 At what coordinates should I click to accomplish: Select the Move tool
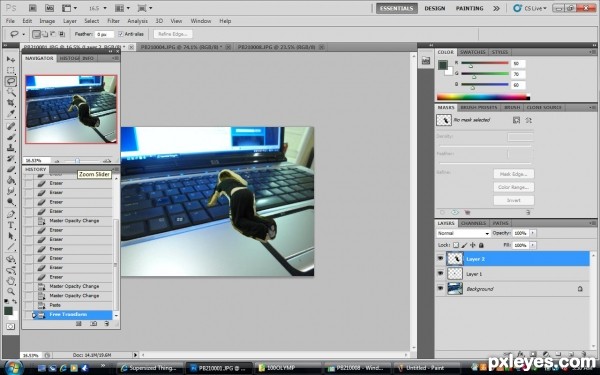coord(11,59)
